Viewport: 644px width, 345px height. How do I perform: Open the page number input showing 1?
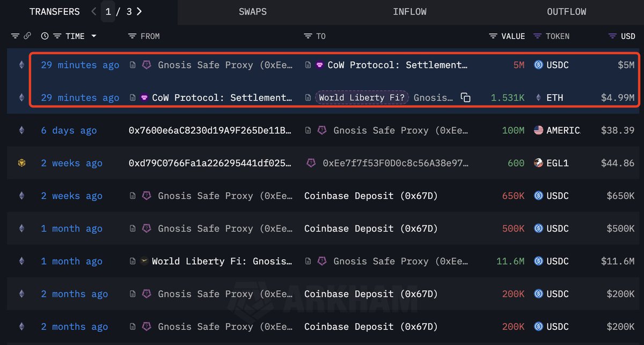(x=108, y=11)
